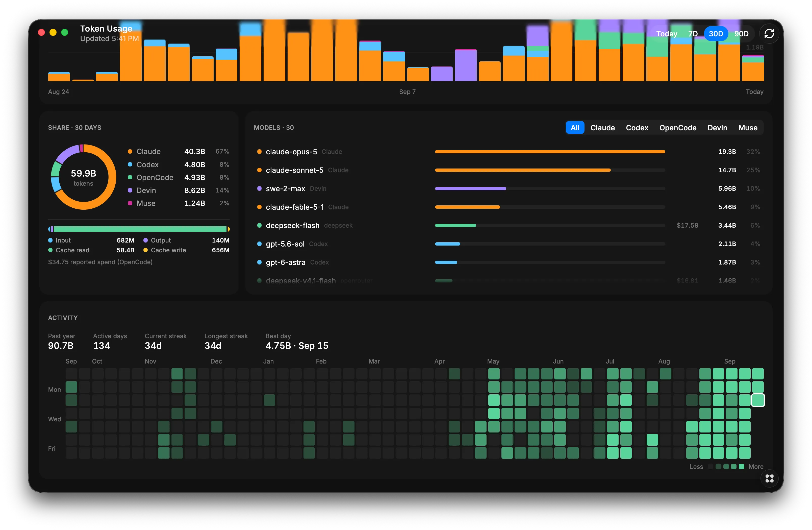Select the gpt-6-astra model row
812x530 pixels.
pos(508,262)
